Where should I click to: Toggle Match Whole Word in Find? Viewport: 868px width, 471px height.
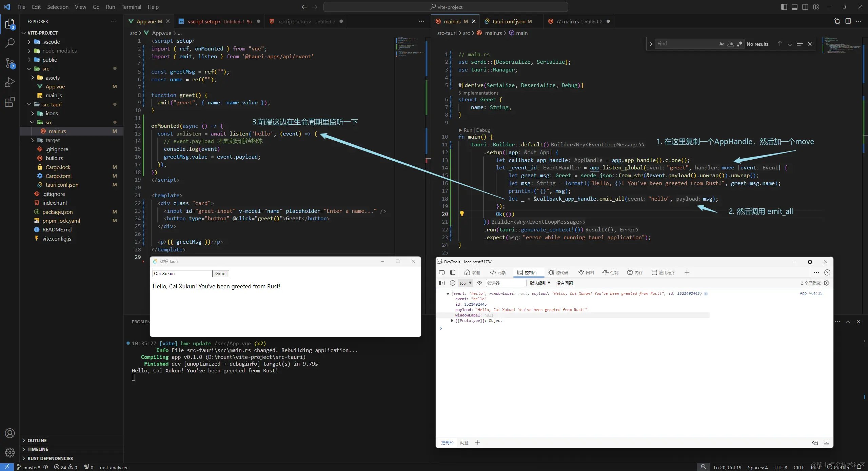tap(731, 44)
